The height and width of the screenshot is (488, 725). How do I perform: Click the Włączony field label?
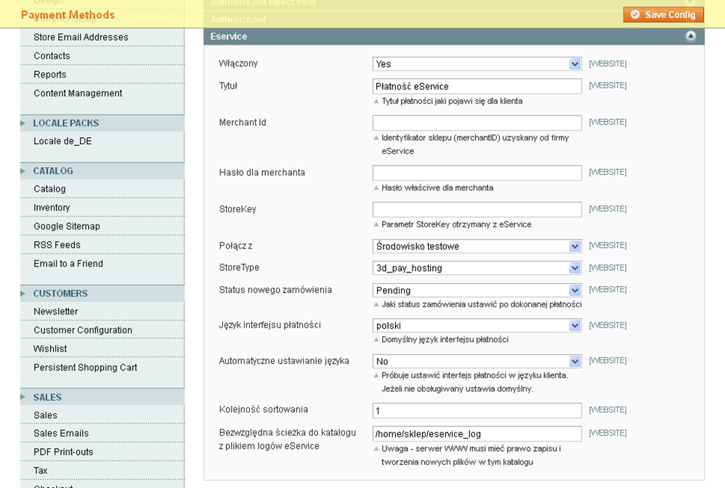(x=238, y=63)
